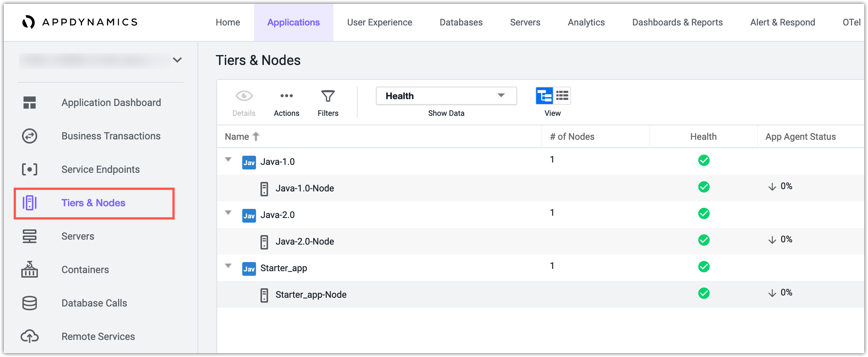This screenshot has height=357, width=868.
Task: Click the Database Calls cylinder icon
Action: 30,303
